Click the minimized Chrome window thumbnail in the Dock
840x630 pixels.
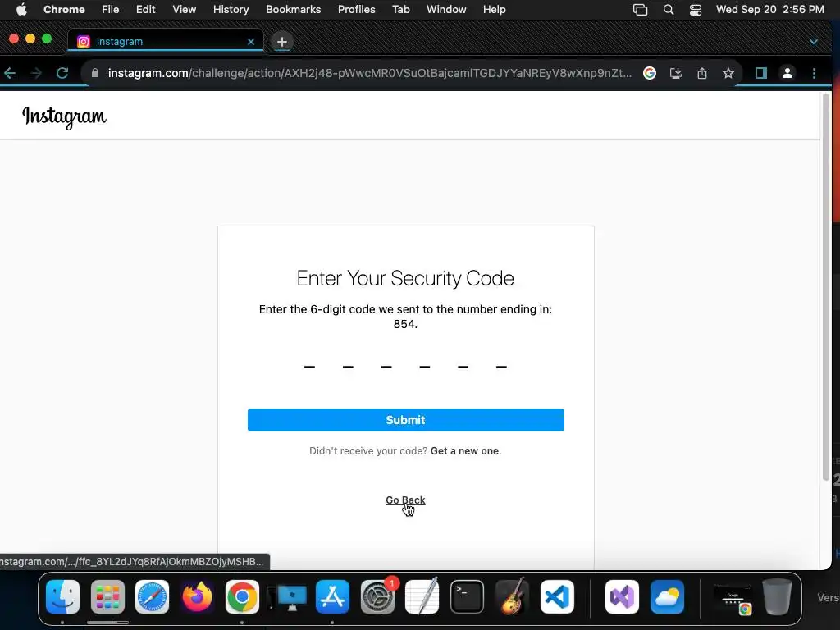click(733, 599)
